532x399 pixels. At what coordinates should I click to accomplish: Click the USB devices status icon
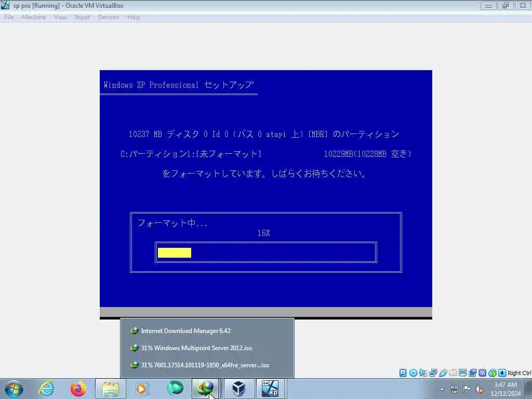(443, 373)
